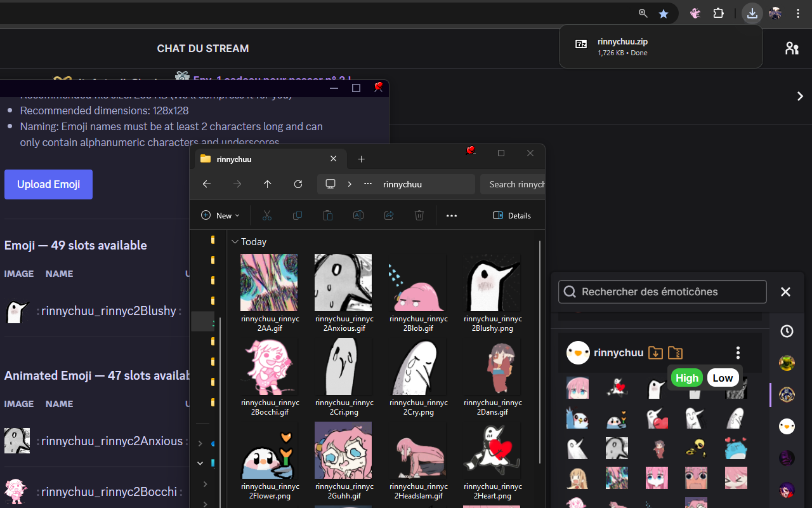Select file rinnychuu_rinnyc2Cry.png
Image resolution: width=812 pixels, height=508 pixels.
417,377
